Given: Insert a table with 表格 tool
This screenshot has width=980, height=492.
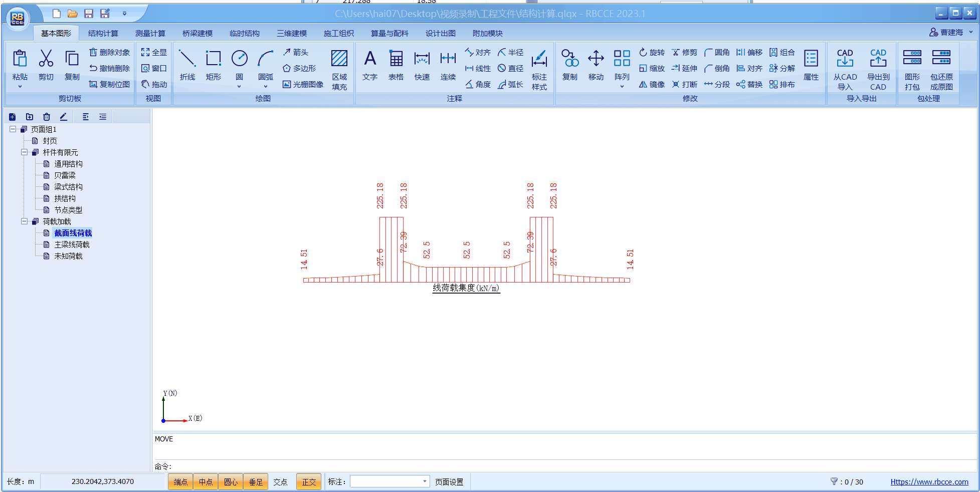Looking at the screenshot, I should (x=396, y=65).
